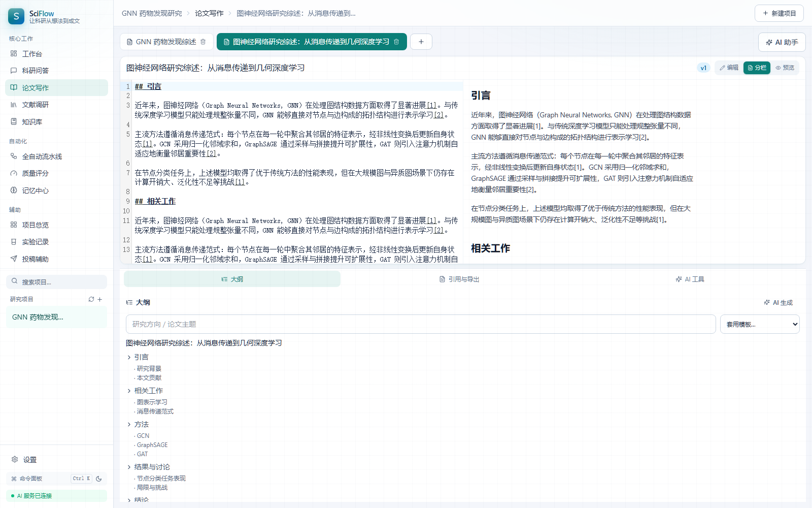This screenshot has width=812, height=508.
Task: Collapse the 相关工作 outline section
Action: point(129,391)
